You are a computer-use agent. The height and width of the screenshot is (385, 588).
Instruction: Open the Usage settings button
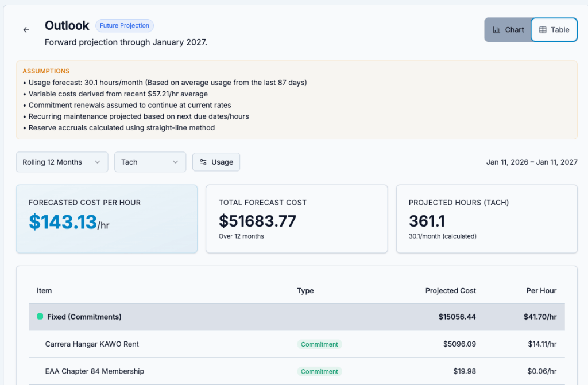(216, 162)
